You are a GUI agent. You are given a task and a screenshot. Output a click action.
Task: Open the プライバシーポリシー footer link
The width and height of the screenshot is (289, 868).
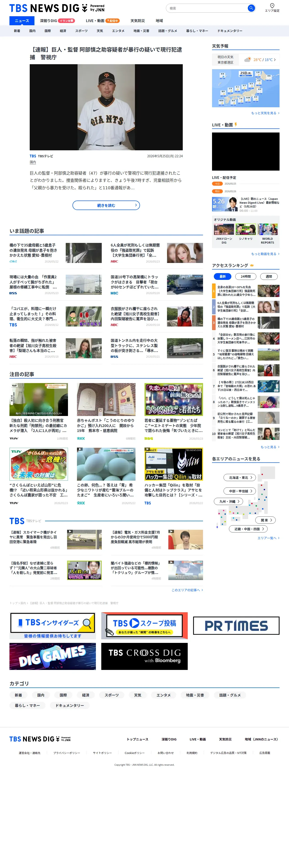67,753
